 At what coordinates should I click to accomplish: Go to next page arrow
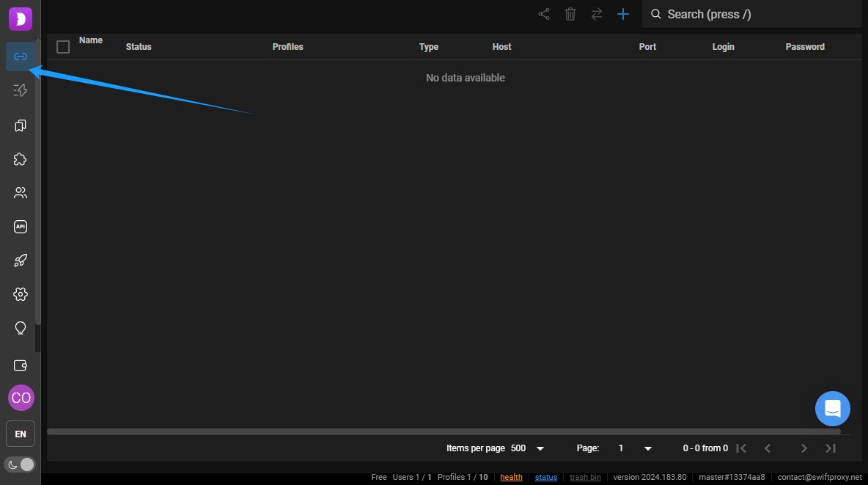804,448
